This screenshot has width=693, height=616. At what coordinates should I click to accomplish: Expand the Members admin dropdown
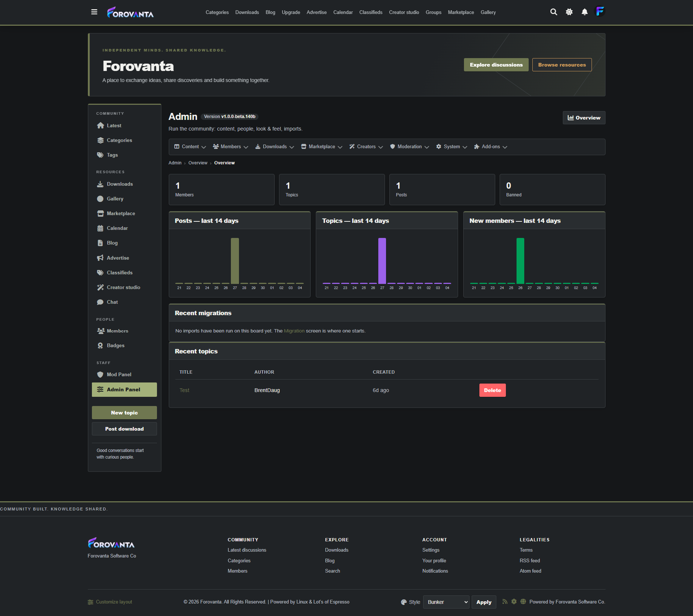click(231, 147)
